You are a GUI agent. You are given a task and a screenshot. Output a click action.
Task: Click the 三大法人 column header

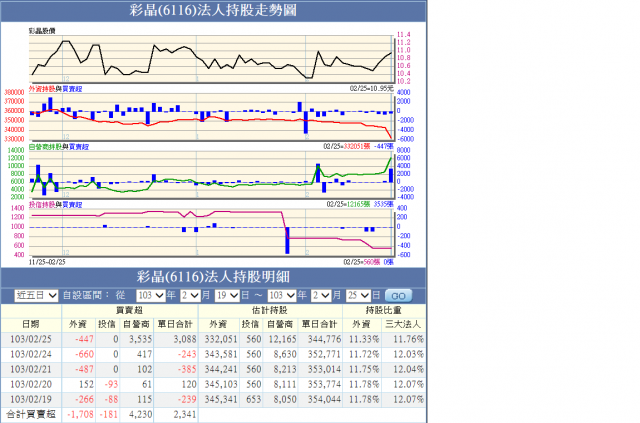tap(403, 324)
